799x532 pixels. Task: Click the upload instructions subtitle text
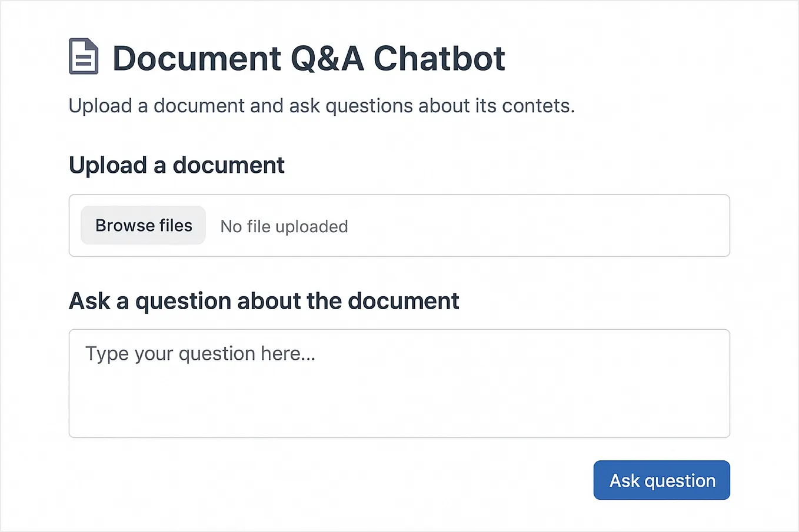[322, 106]
